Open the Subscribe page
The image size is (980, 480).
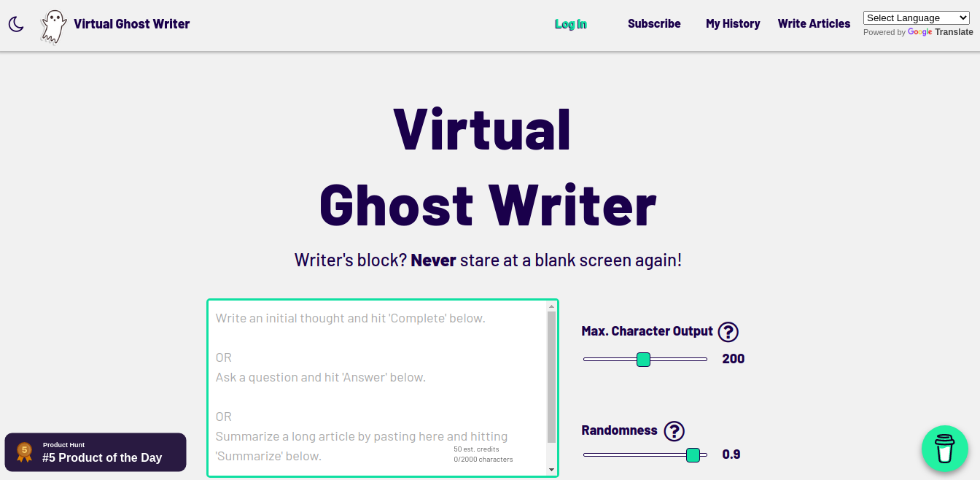[x=653, y=23]
